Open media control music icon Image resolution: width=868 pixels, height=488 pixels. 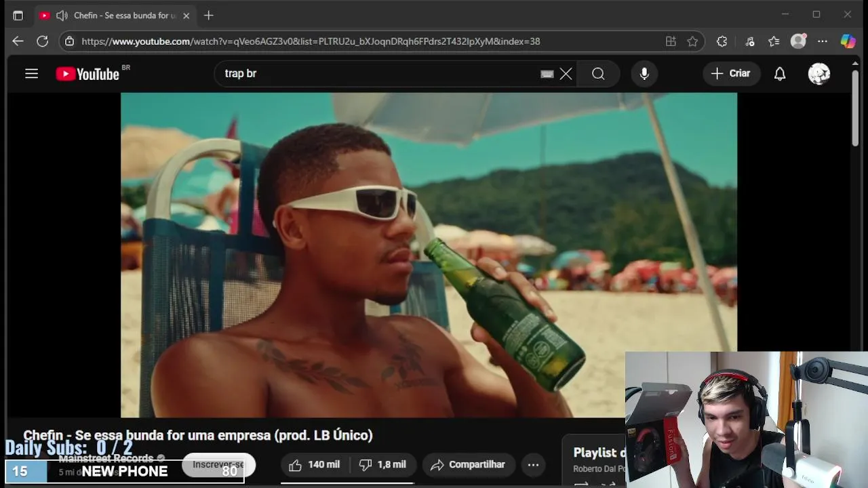pos(749,41)
